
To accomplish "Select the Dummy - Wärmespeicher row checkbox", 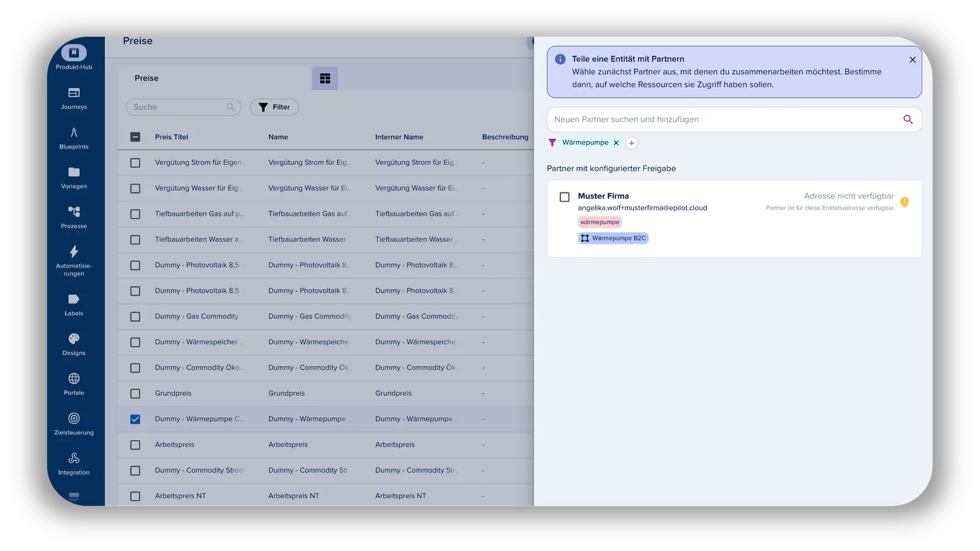I will pyautogui.click(x=135, y=343).
